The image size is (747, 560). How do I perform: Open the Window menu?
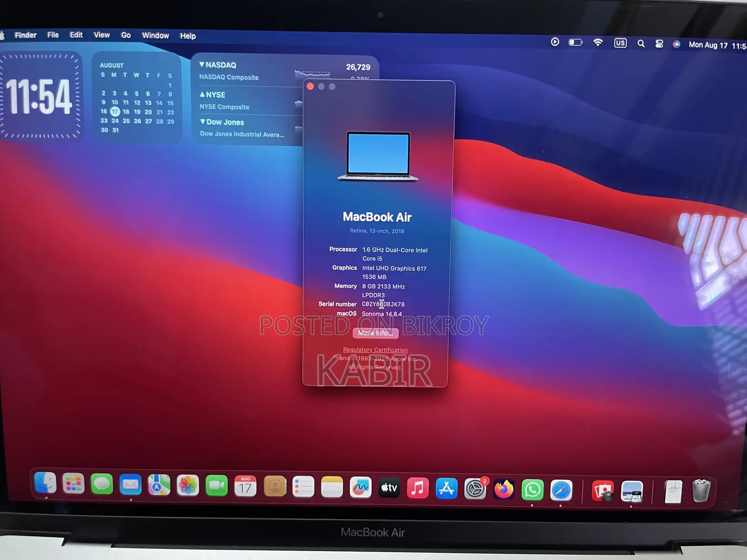tap(155, 35)
